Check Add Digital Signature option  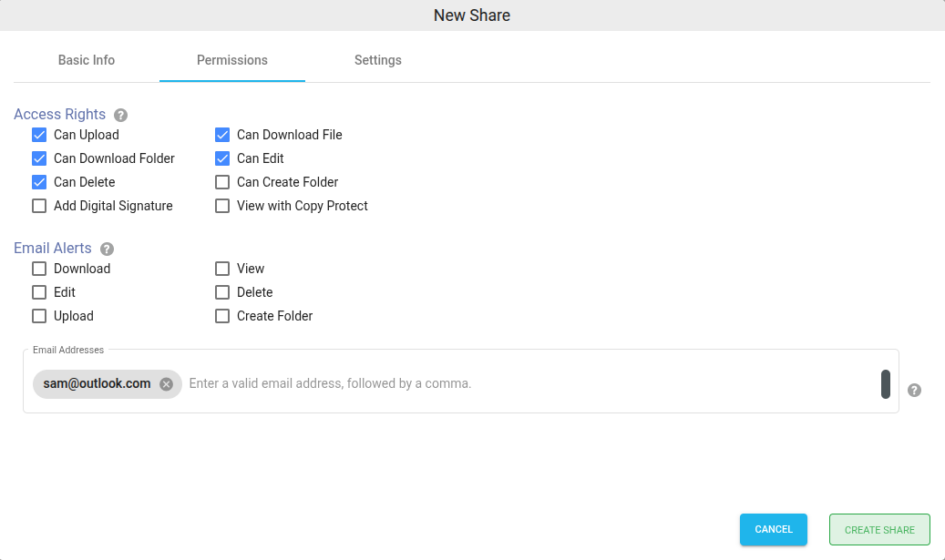[x=39, y=205]
